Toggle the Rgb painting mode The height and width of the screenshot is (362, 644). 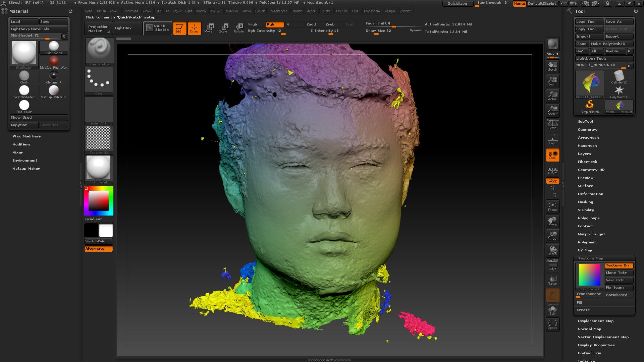click(x=274, y=24)
